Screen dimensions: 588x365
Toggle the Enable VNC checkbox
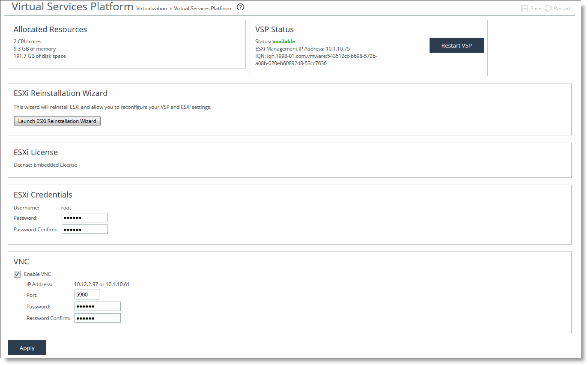[x=17, y=274]
